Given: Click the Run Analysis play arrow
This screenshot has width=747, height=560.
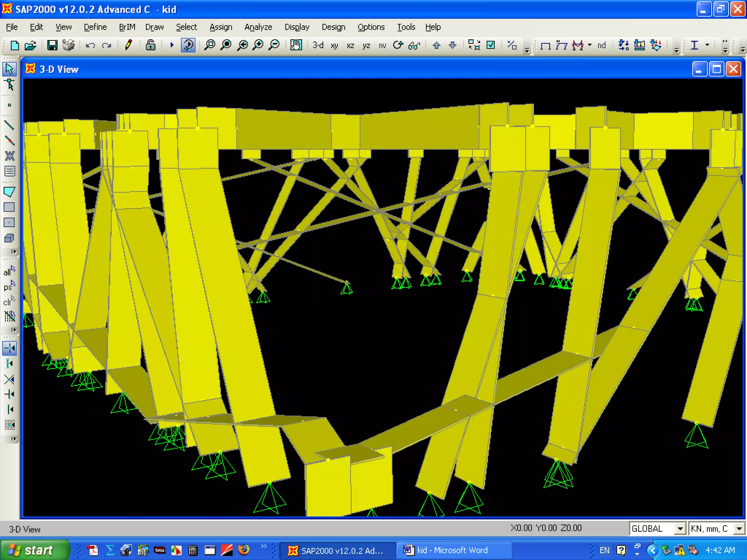Looking at the screenshot, I should (x=172, y=45).
